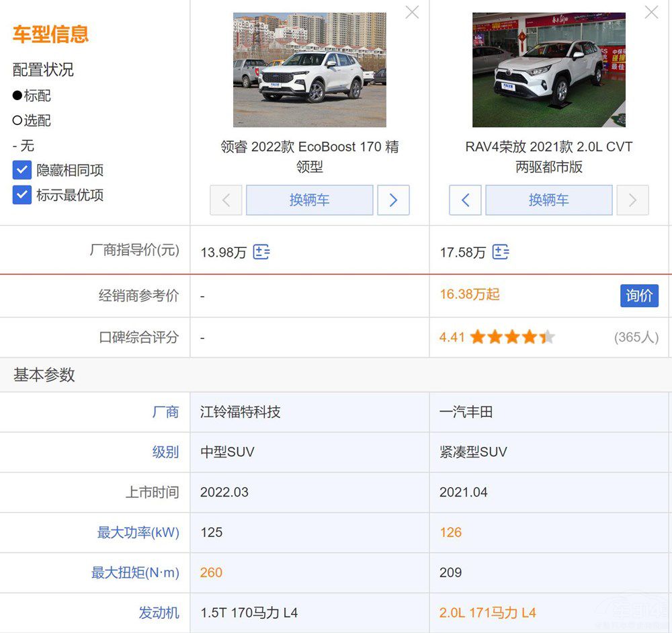Click the next-car arrow under 领睿 2022款
Image resolution: width=672 pixels, height=633 pixels.
click(393, 200)
